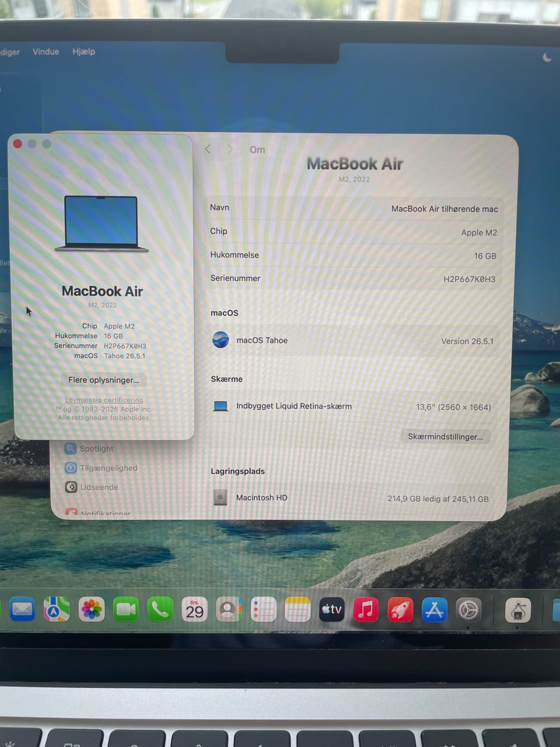Open the Music app icon
Screen dimensions: 560x747
coord(366,610)
